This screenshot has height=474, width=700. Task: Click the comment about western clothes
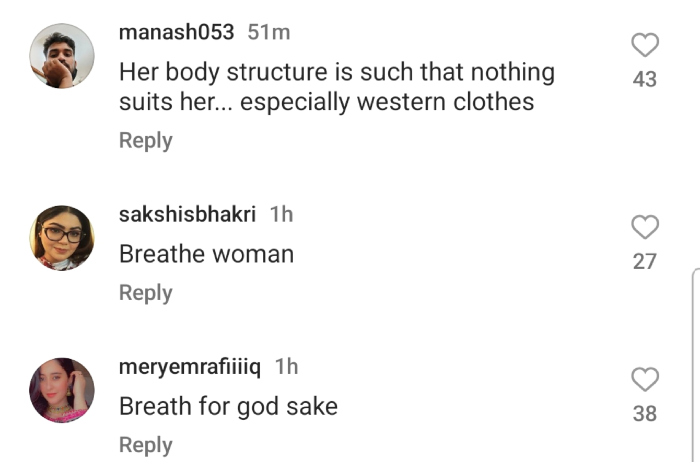[336, 87]
